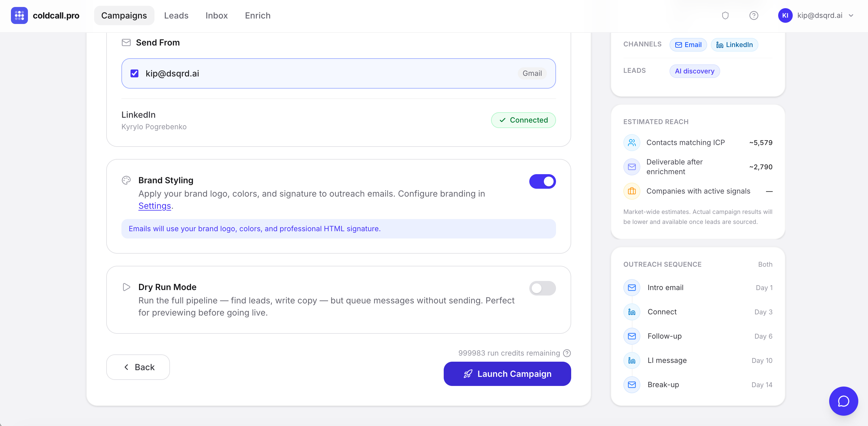Go to the Enrich tab
Image resolution: width=868 pixels, height=426 pixels.
coord(257,15)
